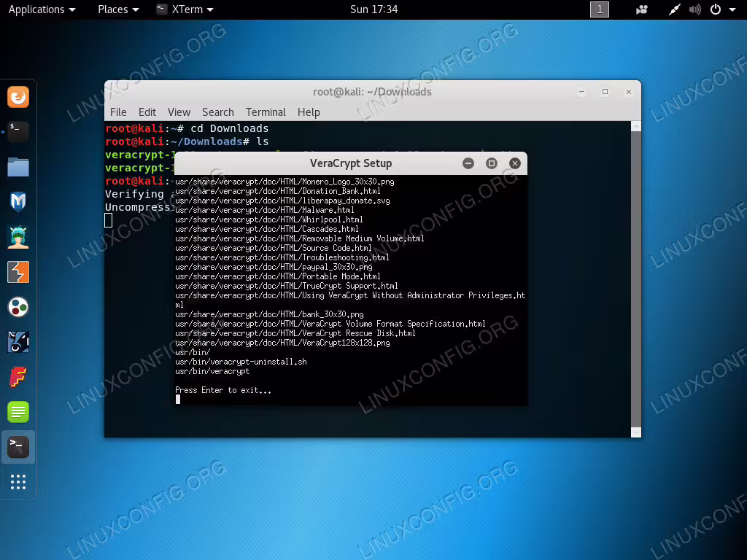747x560 pixels.
Task: Click the VeraCrypt Rescue Disk.html line
Action: pos(295,333)
